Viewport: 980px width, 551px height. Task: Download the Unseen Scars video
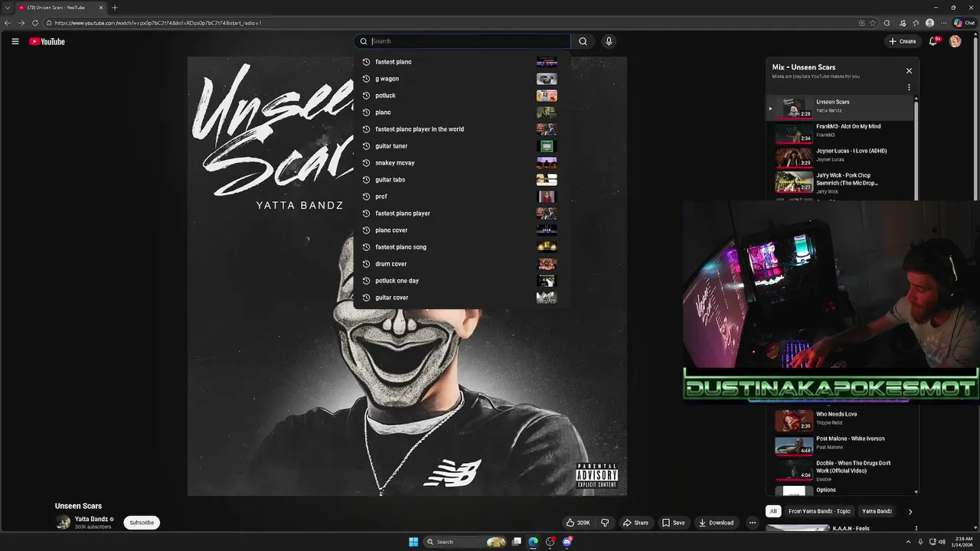[x=716, y=523]
